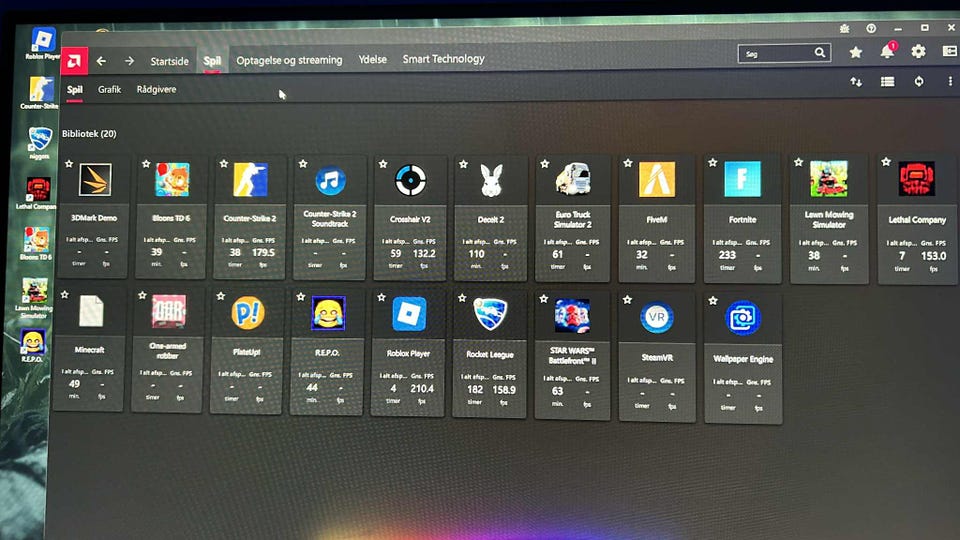The image size is (960, 540).
Task: Open the Wallpaper Engine icon
Action: tap(742, 318)
